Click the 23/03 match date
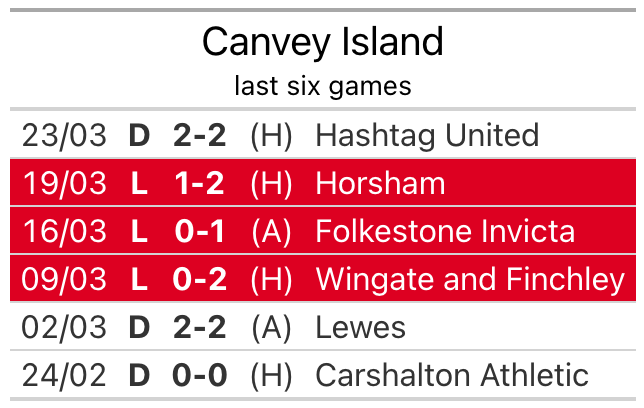The image size is (644, 408). click(64, 135)
